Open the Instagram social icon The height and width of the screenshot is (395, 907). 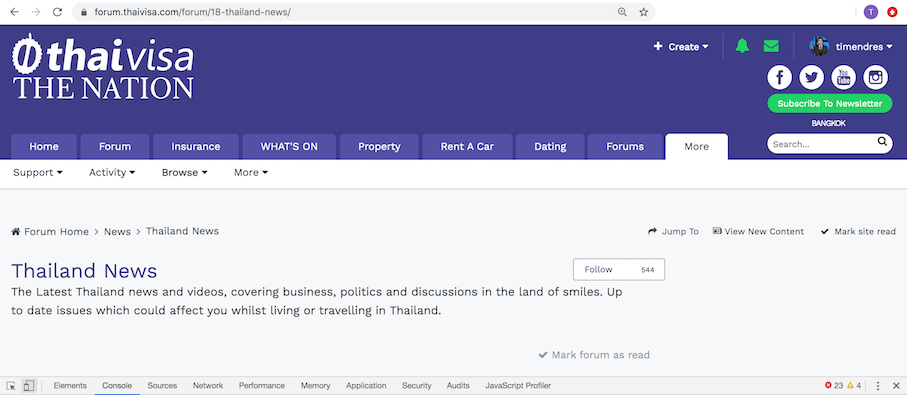(876, 77)
